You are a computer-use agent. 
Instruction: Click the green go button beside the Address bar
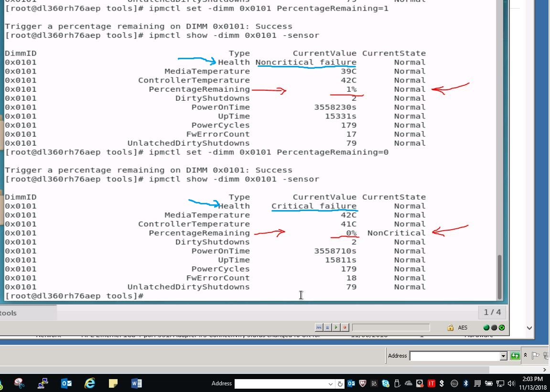pyautogui.click(x=515, y=356)
